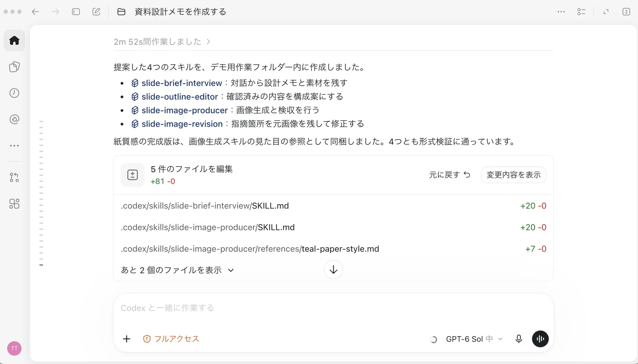
Task: Open the teal-paper-style.md file row
Action: pos(333,249)
